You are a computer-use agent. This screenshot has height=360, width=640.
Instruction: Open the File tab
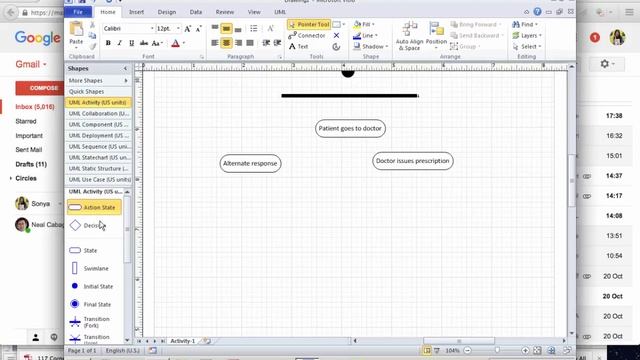pos(78,12)
